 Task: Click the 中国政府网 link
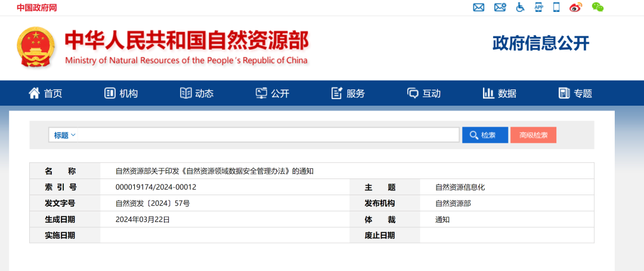37,8
